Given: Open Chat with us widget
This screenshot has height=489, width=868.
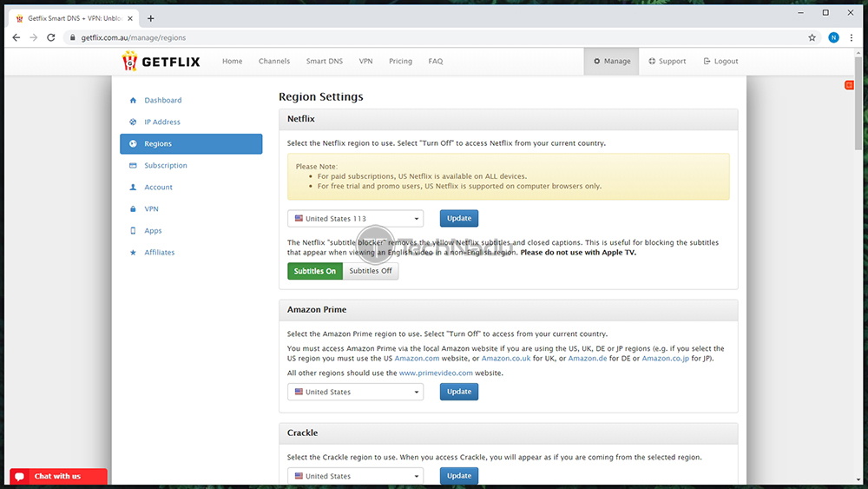Looking at the screenshot, I should coord(58,476).
